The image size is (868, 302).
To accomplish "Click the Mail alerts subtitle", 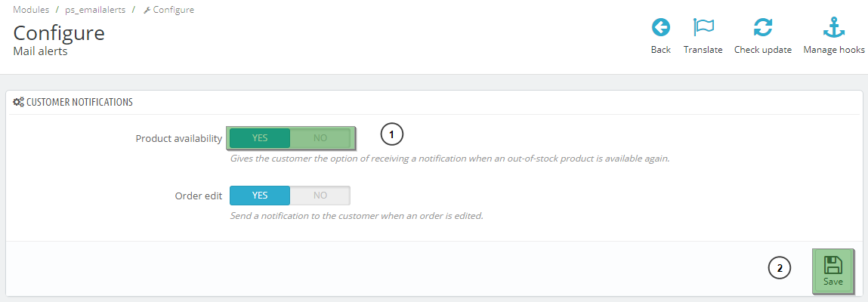I will 41,51.
